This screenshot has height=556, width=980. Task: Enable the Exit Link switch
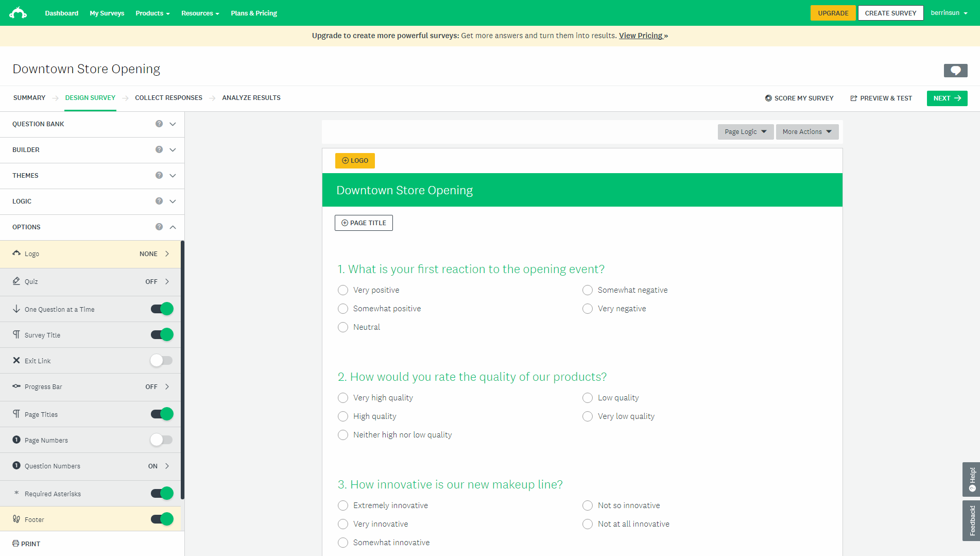(162, 360)
